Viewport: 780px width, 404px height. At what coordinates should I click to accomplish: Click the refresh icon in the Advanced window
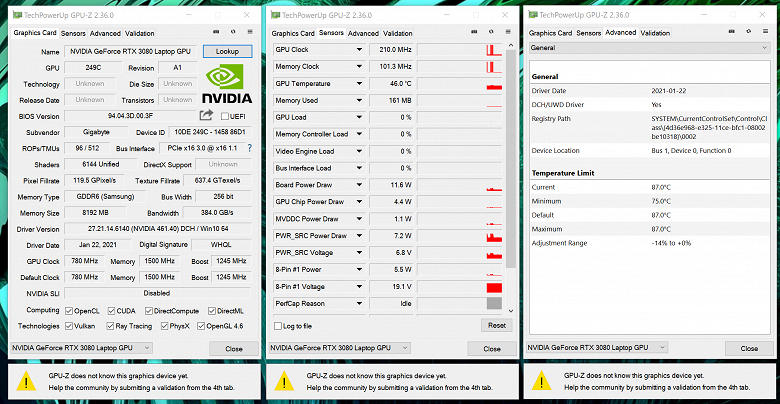(749, 31)
